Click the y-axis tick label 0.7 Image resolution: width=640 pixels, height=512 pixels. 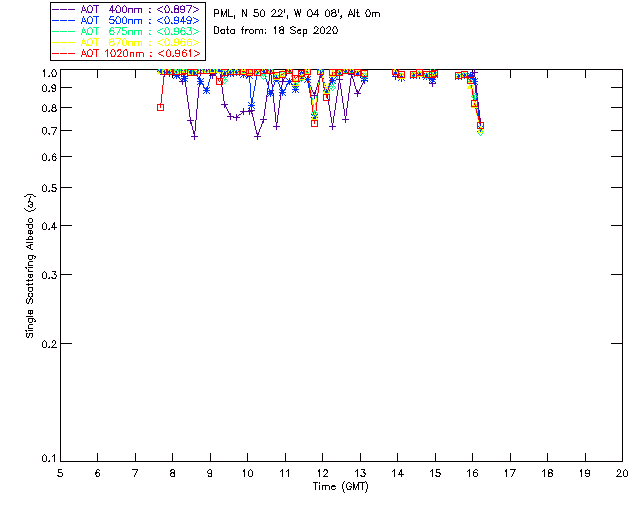(49, 131)
